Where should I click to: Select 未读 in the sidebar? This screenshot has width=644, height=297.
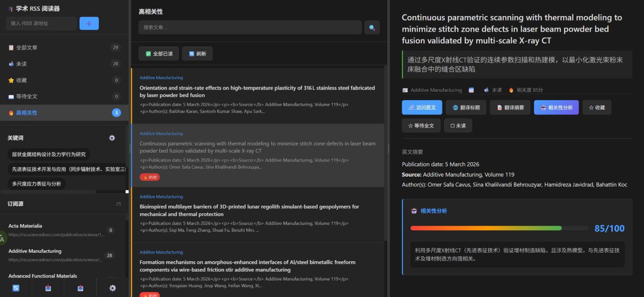click(x=21, y=64)
